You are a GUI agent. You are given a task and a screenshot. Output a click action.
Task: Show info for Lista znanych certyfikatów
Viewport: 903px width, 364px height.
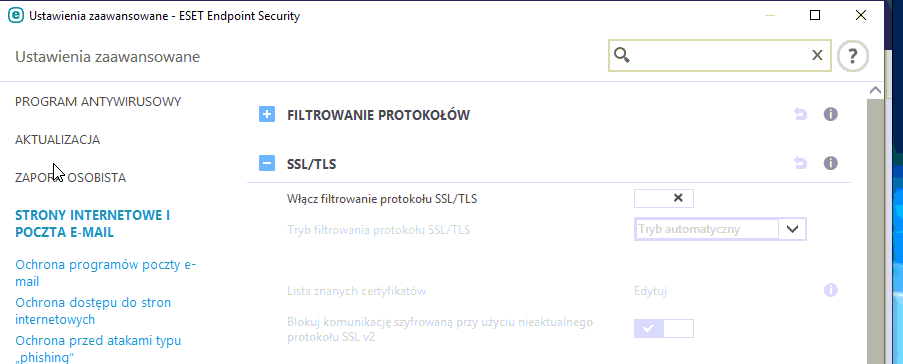coord(830,290)
